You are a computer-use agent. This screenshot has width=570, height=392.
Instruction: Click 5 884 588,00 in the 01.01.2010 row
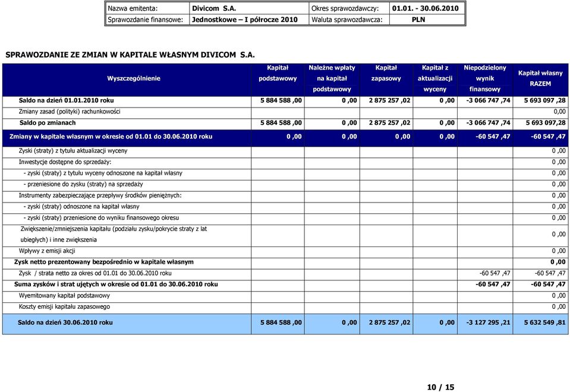point(281,100)
